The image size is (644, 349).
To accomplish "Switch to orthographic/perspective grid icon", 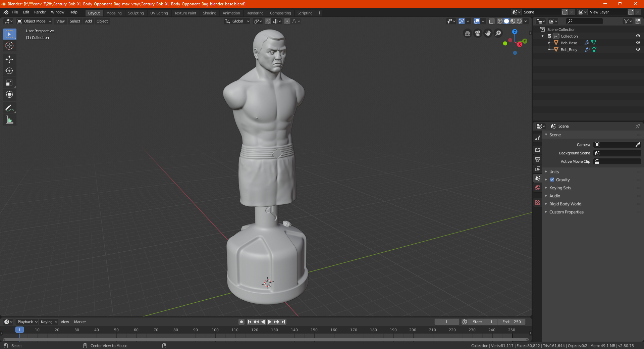I will [x=467, y=33].
